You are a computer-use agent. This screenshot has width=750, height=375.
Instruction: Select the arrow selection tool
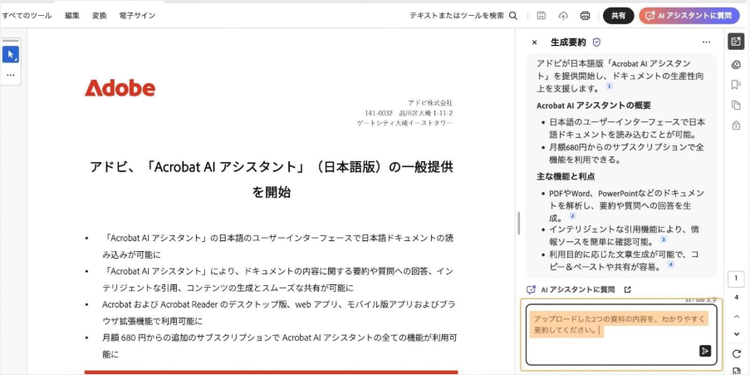click(11, 55)
